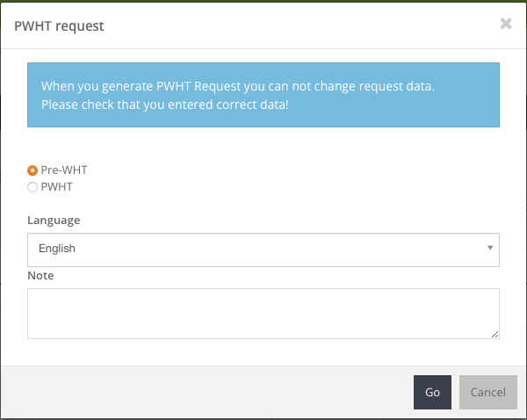Click the Language field label
Viewport: 527px width, 420px height.
tap(54, 220)
